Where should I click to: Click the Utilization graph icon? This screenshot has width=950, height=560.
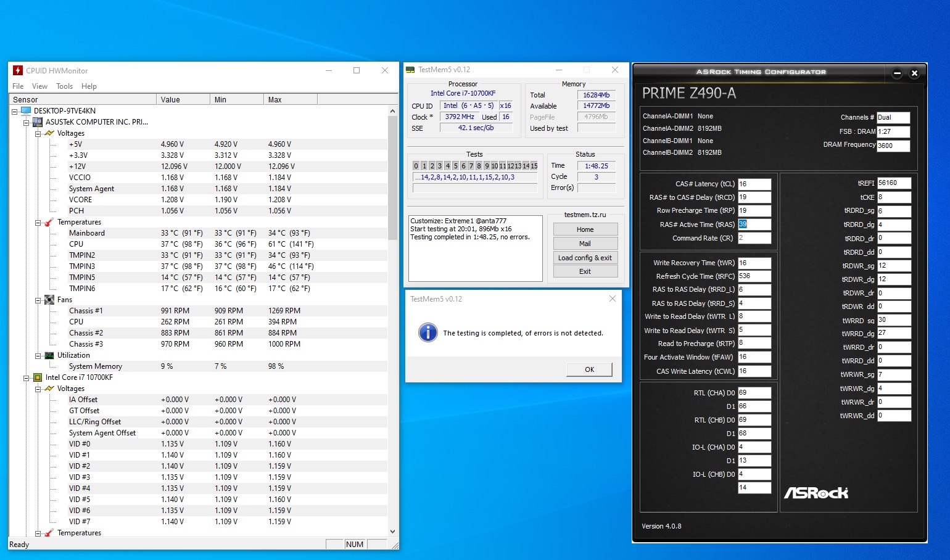(x=49, y=355)
